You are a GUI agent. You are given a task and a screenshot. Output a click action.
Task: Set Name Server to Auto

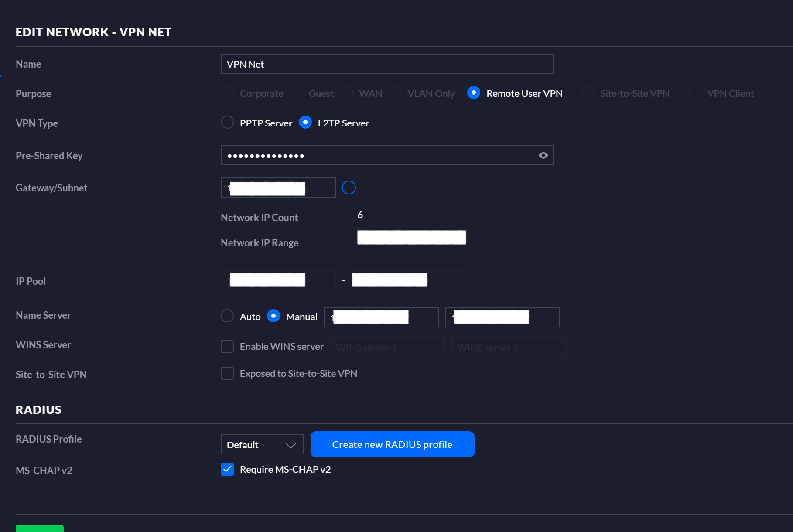pos(227,316)
